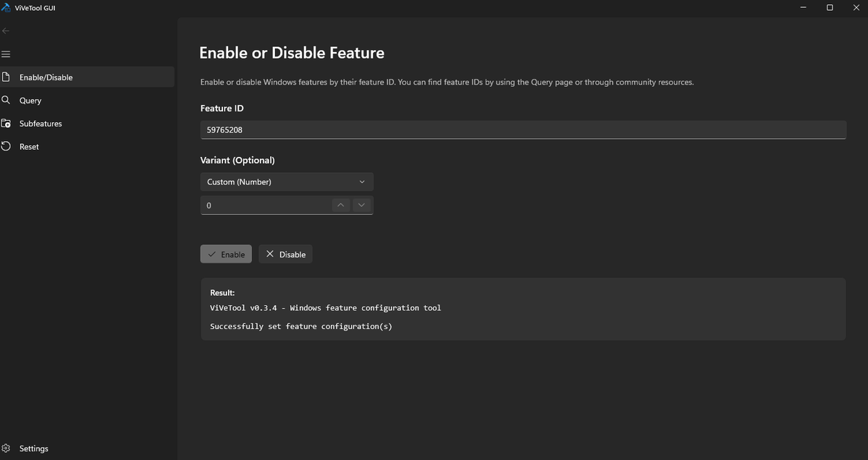The height and width of the screenshot is (460, 868).
Task: Click the ViVeTool GUI app icon
Action: pos(6,8)
